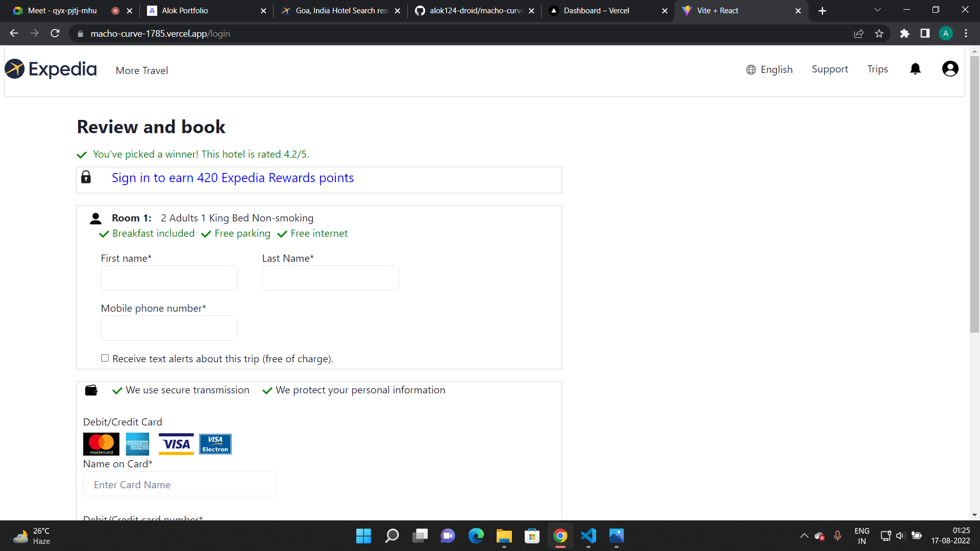Click the padlock icon beside the rewards sign-in
This screenshot has width=980, height=551.
click(86, 177)
